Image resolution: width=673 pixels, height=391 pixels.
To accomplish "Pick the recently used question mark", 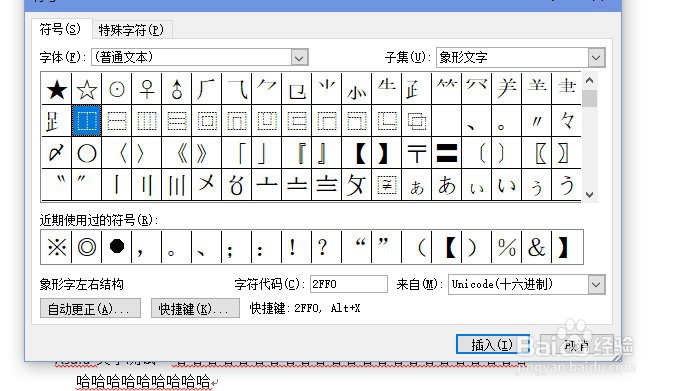I will pyautogui.click(x=327, y=247).
